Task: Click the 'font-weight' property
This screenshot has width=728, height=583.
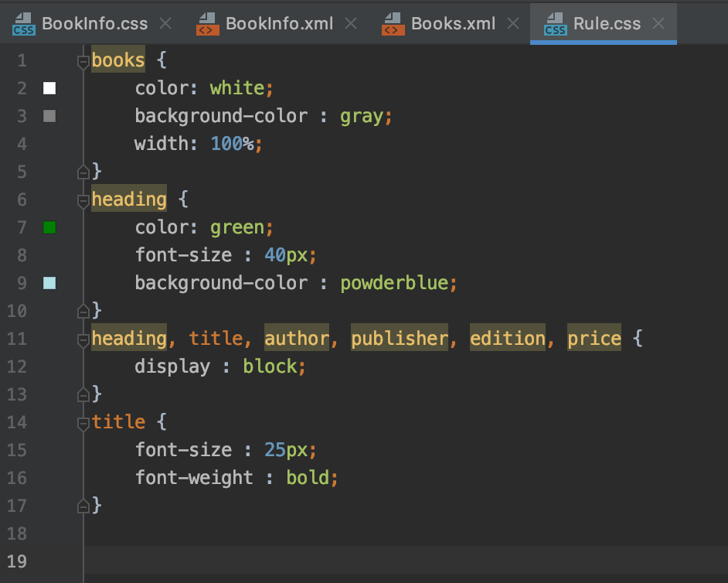Action: pos(194,478)
